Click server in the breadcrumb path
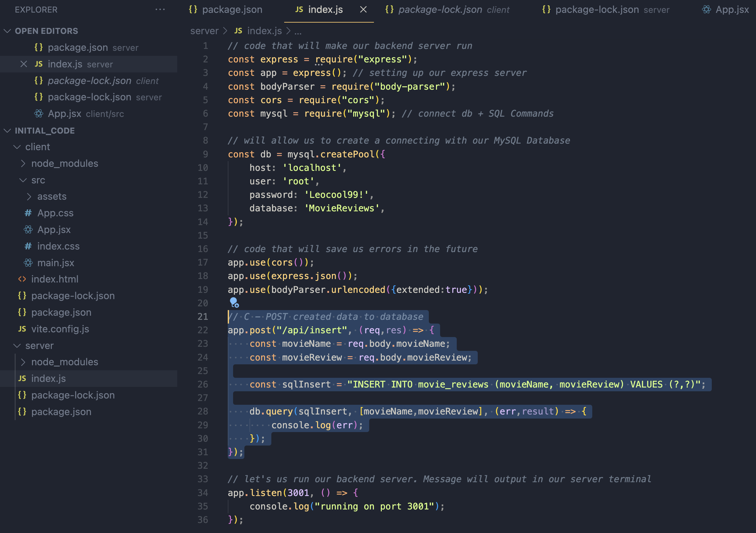756x533 pixels. tap(204, 31)
